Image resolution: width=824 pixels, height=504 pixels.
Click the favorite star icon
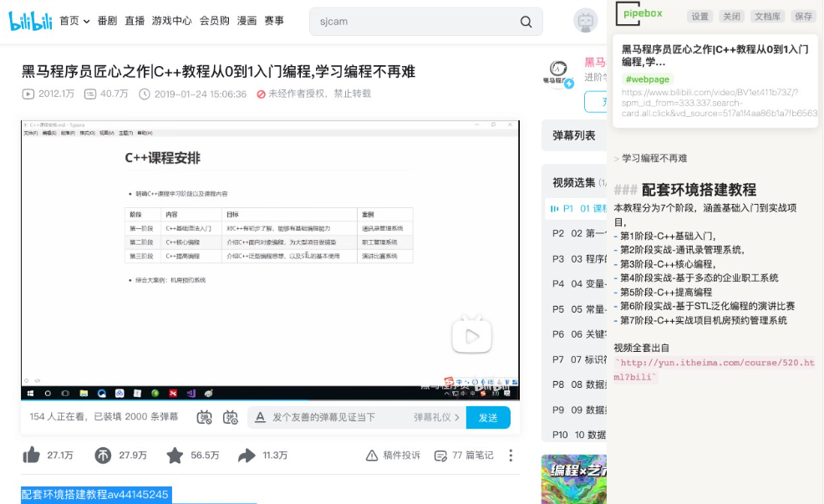coord(175,456)
